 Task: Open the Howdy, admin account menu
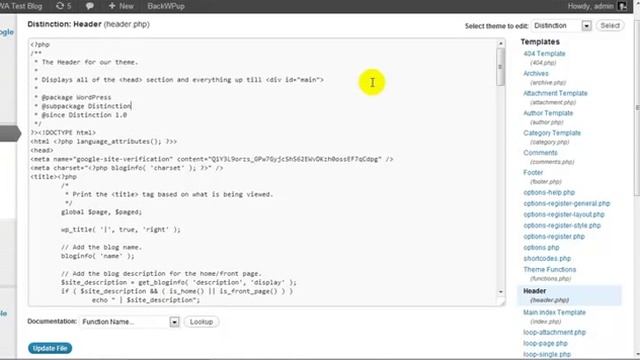[597, 6]
